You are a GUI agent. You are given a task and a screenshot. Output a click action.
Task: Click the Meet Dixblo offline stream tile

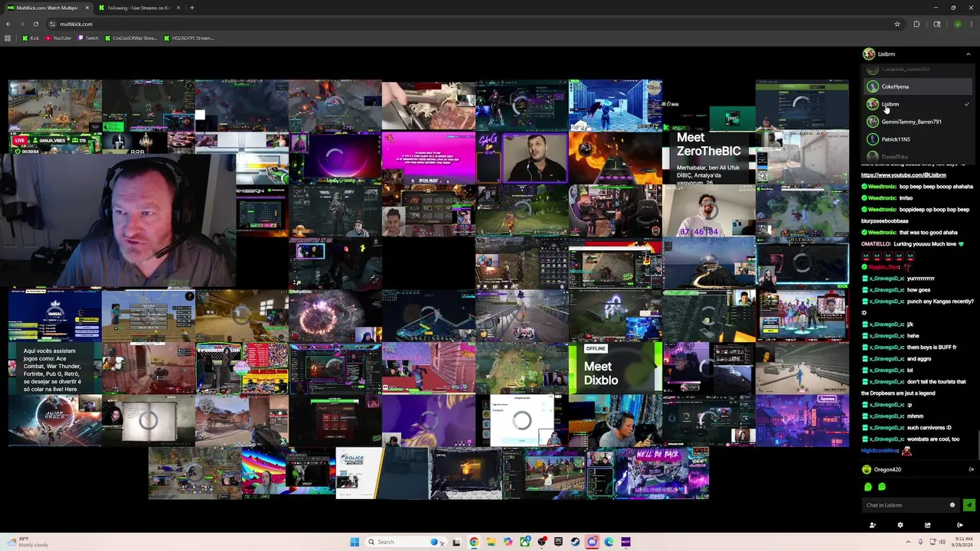616,367
